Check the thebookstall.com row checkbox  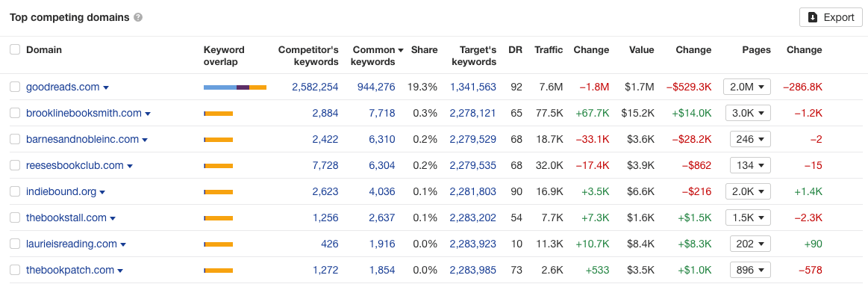pos(15,218)
